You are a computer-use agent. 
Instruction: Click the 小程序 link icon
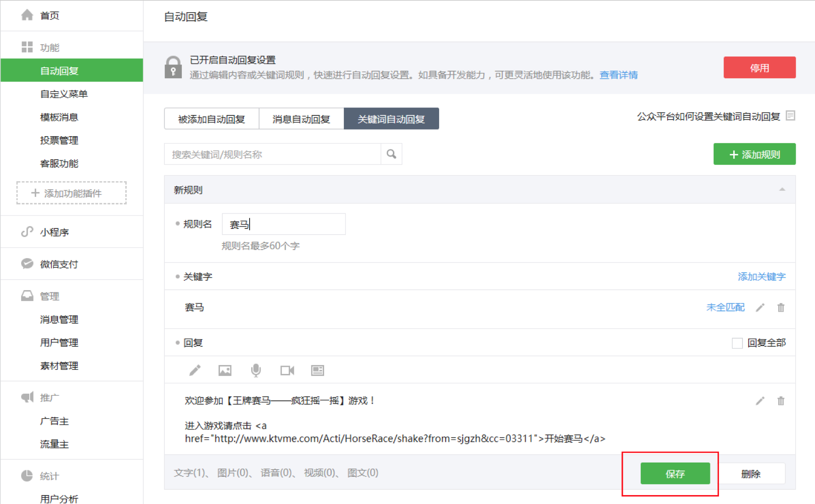[27, 232]
